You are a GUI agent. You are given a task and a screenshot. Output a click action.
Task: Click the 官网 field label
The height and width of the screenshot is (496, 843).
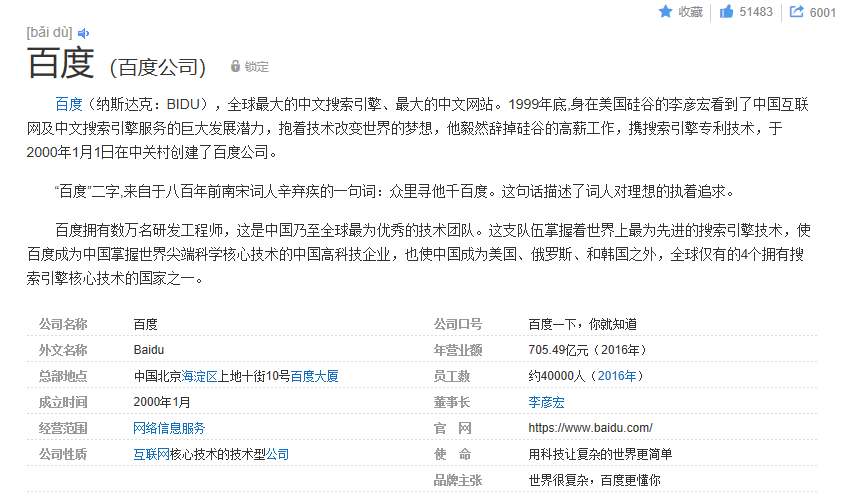pos(453,428)
